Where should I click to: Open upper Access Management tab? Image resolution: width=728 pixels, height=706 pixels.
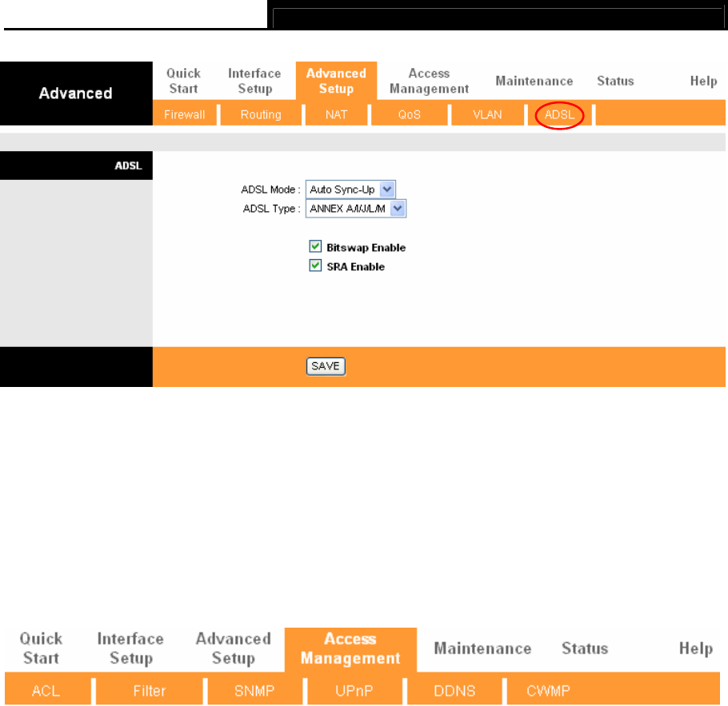pos(429,81)
